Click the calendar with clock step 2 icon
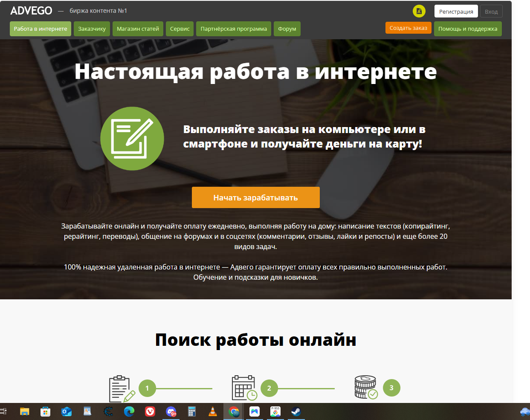The width and height of the screenshot is (530, 420). [x=244, y=388]
